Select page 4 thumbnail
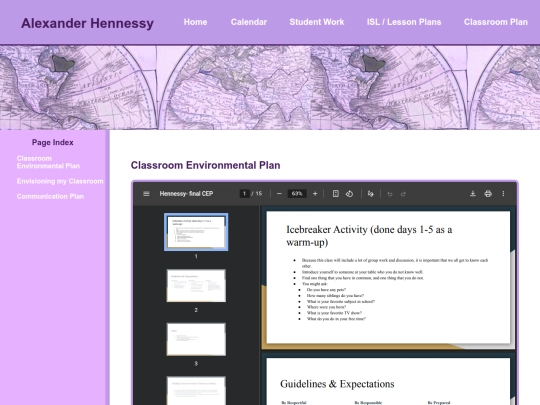Screen dimensions: 540x405 (196, 391)
